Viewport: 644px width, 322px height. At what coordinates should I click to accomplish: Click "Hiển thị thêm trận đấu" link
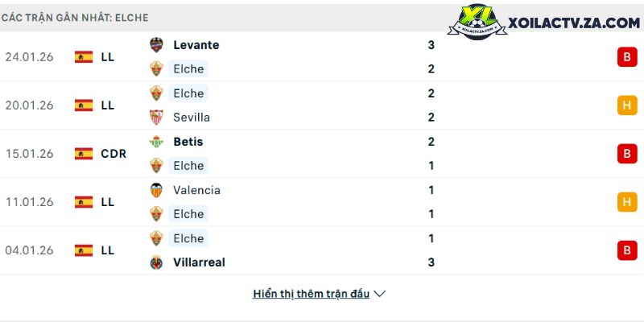tap(311, 294)
